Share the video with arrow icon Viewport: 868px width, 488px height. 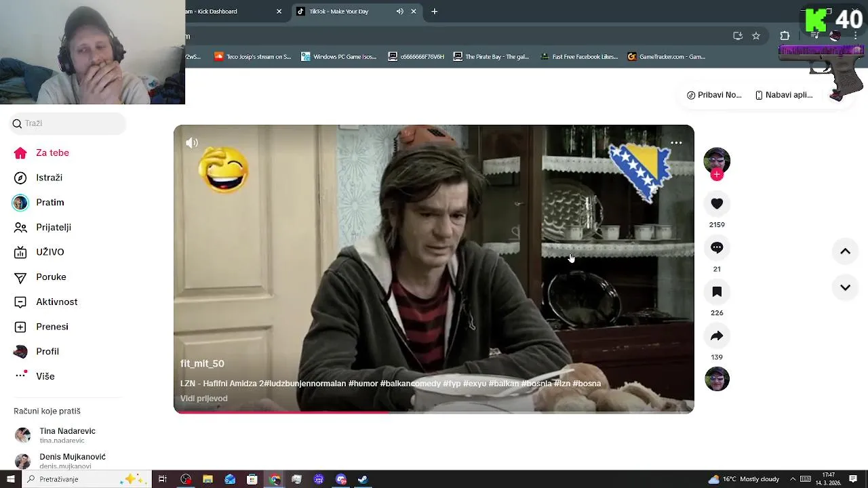pyautogui.click(x=717, y=335)
